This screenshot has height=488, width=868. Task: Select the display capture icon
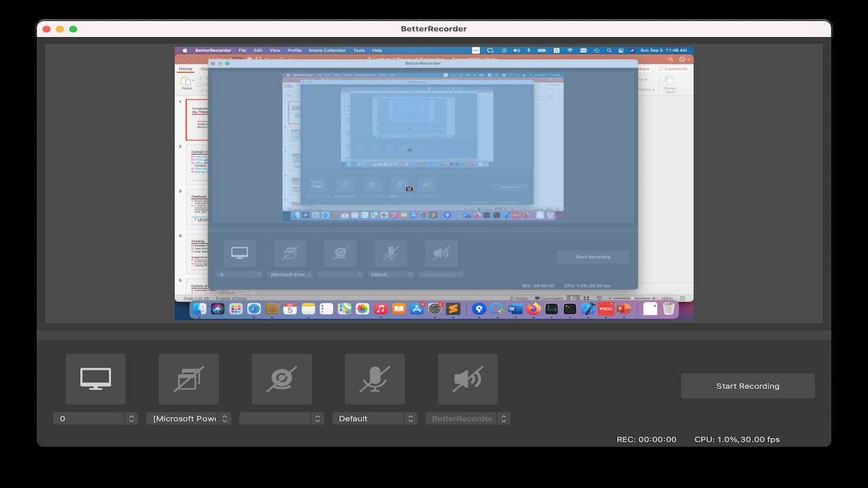(95, 379)
